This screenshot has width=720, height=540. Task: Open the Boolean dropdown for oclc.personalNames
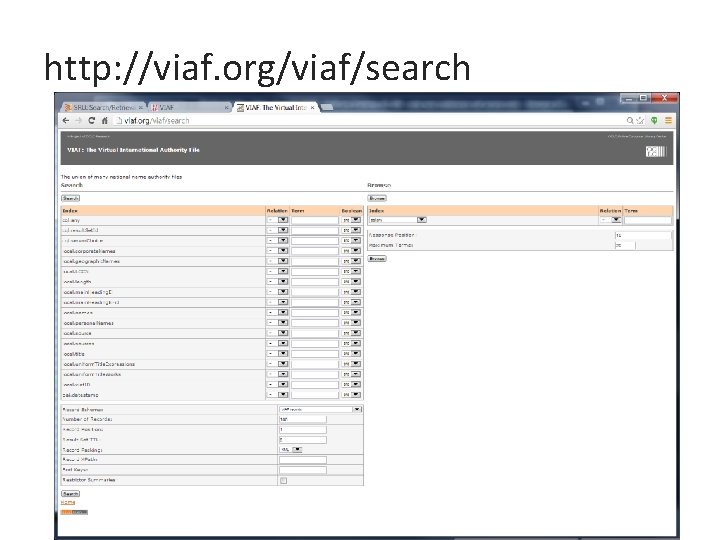click(x=351, y=322)
